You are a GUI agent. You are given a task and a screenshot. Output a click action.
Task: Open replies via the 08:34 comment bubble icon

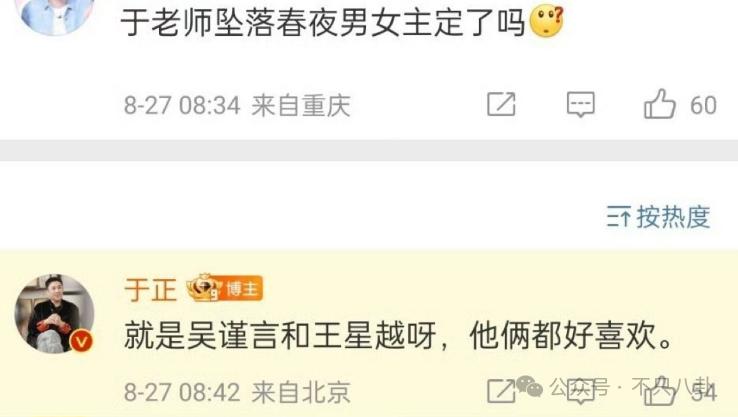tap(581, 104)
